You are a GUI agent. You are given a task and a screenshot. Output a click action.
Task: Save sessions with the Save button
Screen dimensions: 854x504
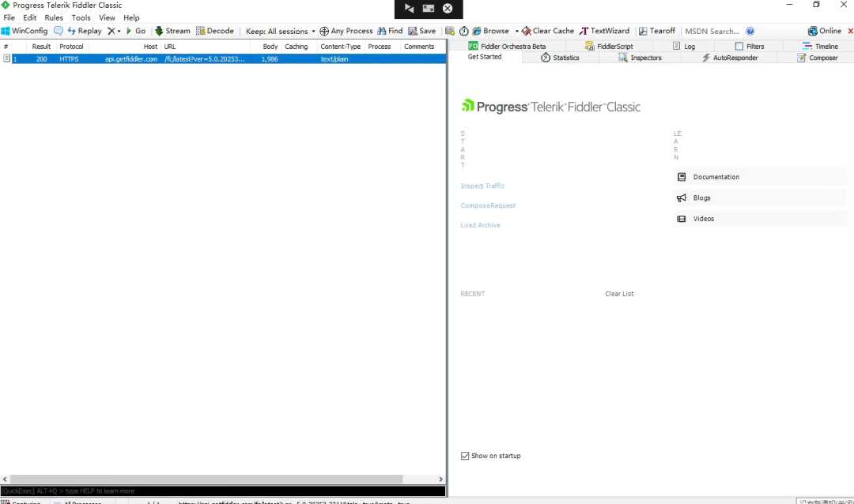point(422,31)
